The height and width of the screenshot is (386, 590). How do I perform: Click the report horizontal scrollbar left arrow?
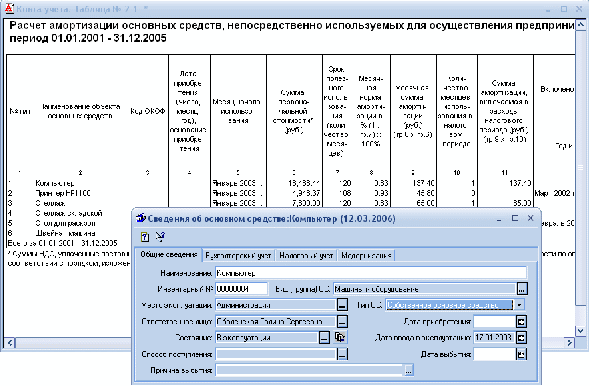tap(10, 343)
